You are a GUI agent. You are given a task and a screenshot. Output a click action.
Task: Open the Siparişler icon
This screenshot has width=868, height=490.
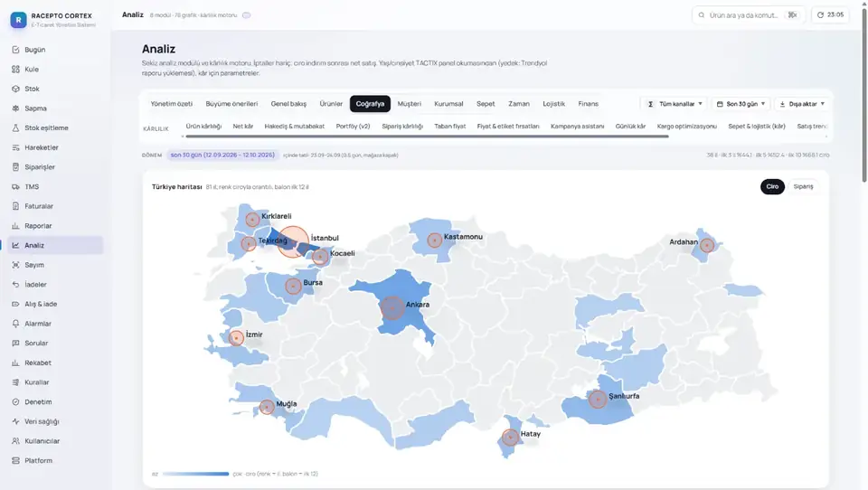(15, 167)
